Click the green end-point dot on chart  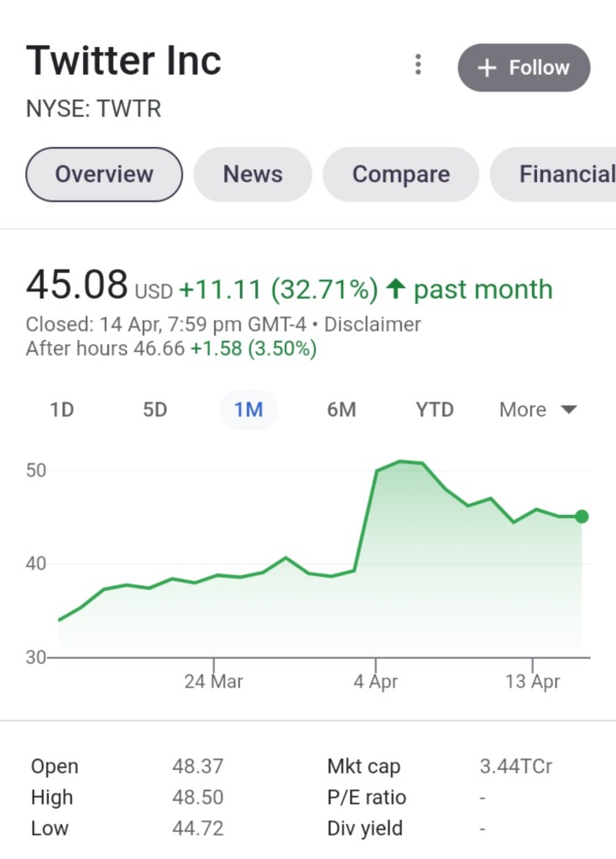(582, 516)
